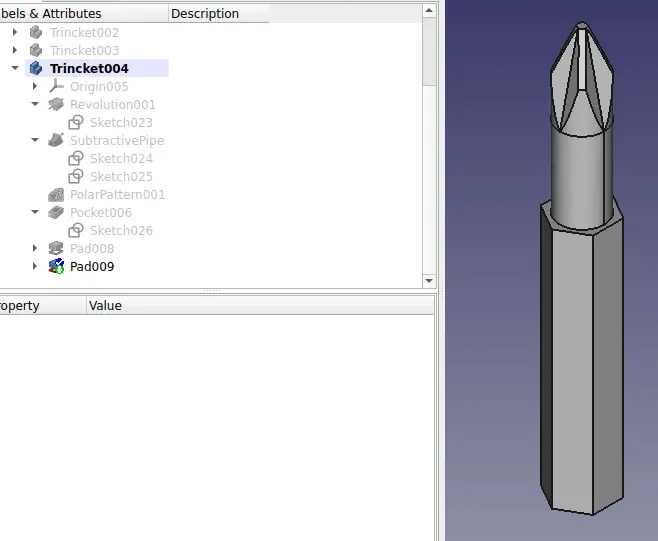The width and height of the screenshot is (658, 541).
Task: Select Sketch024 under SubtractivePipe
Action: click(121, 159)
